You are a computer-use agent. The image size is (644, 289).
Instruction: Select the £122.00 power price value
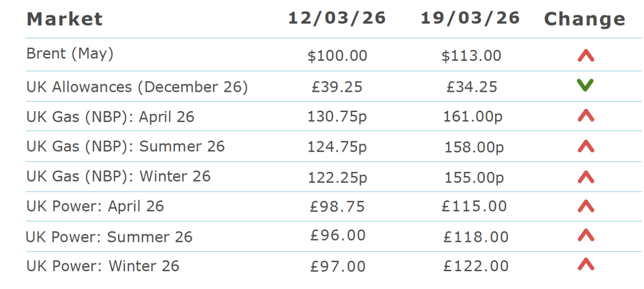coord(476,266)
